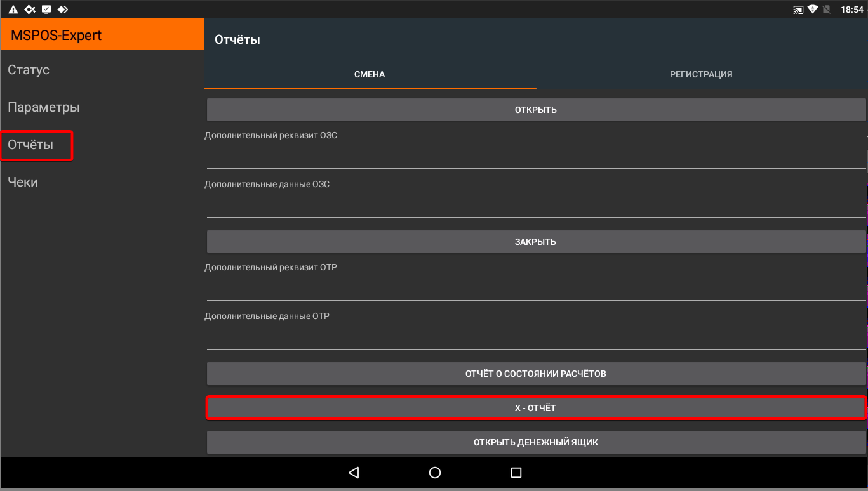Screen dimensions: 868x491
Task: Tap the warning triangle status icon
Action: (13, 10)
